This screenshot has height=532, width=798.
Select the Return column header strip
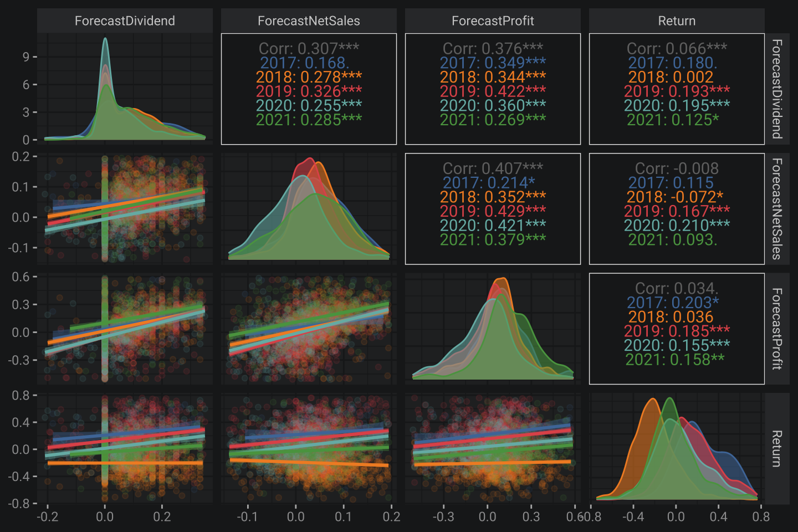(677, 21)
